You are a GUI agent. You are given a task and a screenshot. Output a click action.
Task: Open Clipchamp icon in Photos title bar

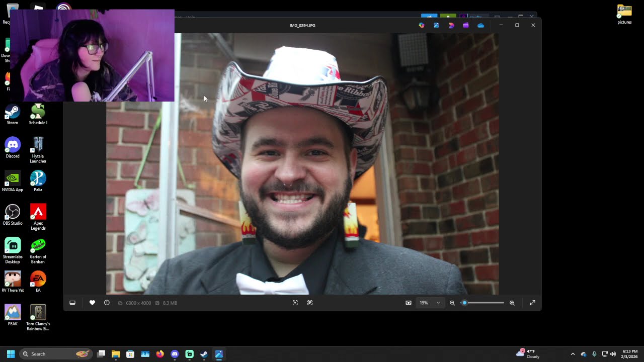click(466, 25)
